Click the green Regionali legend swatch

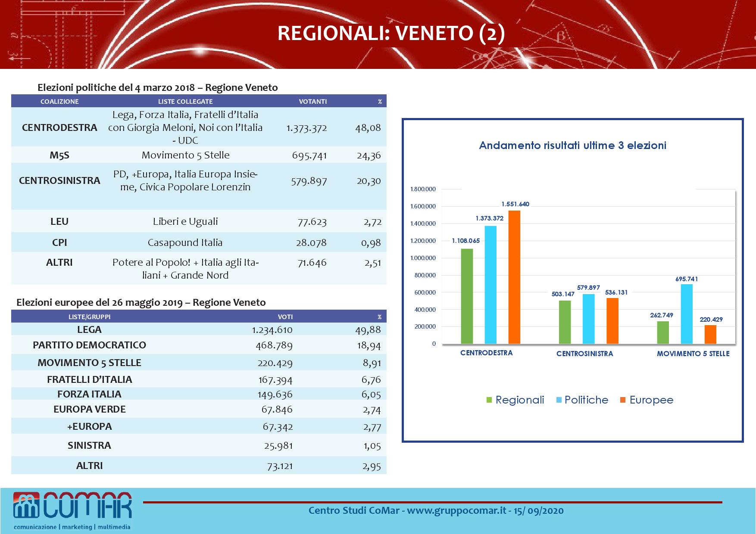[x=489, y=400]
